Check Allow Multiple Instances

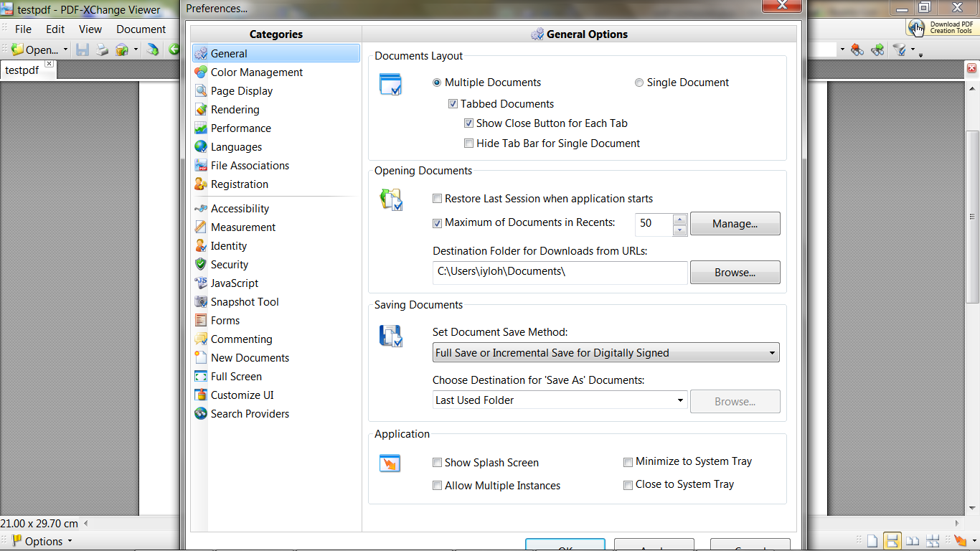(437, 486)
